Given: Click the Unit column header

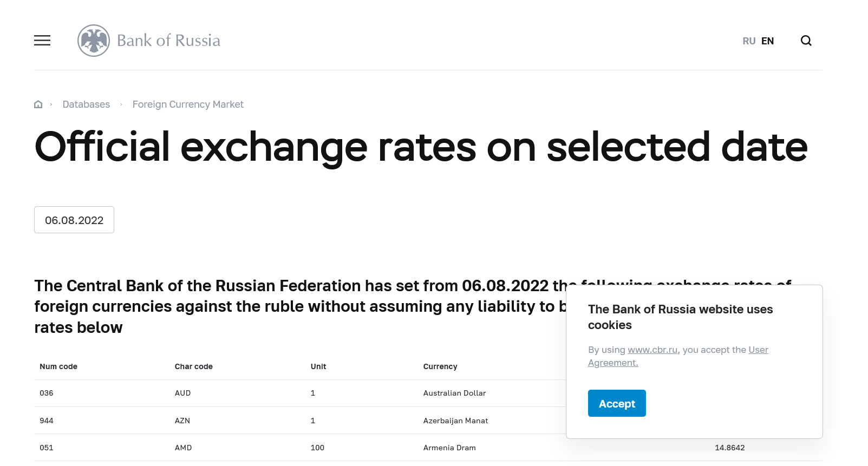Looking at the screenshot, I should [318, 366].
